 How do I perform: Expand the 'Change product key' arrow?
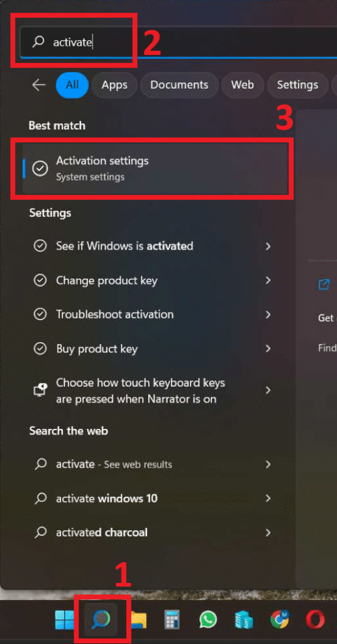point(268,280)
